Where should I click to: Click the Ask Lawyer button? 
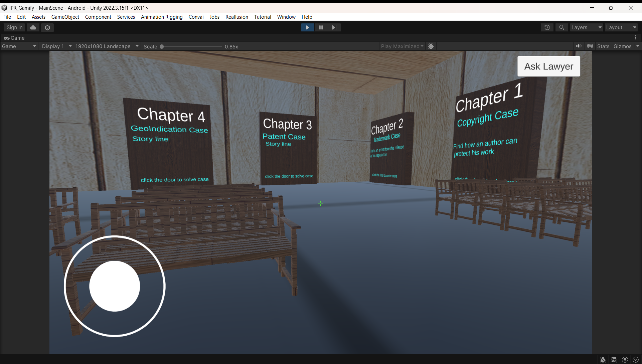548,66
